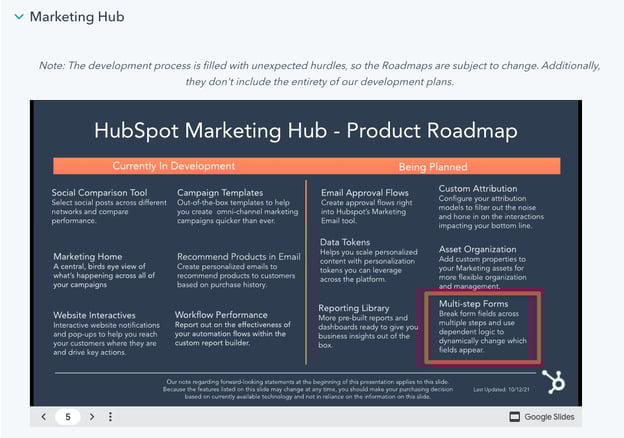Open the slide number 5 selector
Screen dimensions: 624x438
pos(68,416)
